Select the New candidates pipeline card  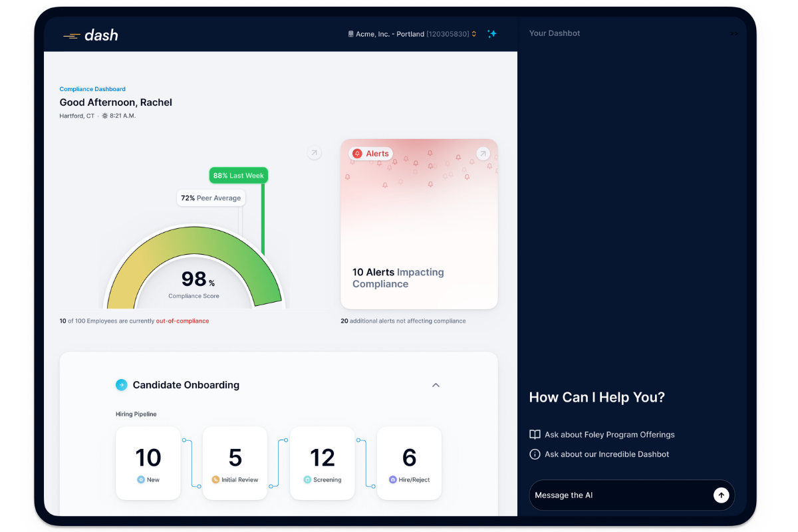tap(148, 464)
